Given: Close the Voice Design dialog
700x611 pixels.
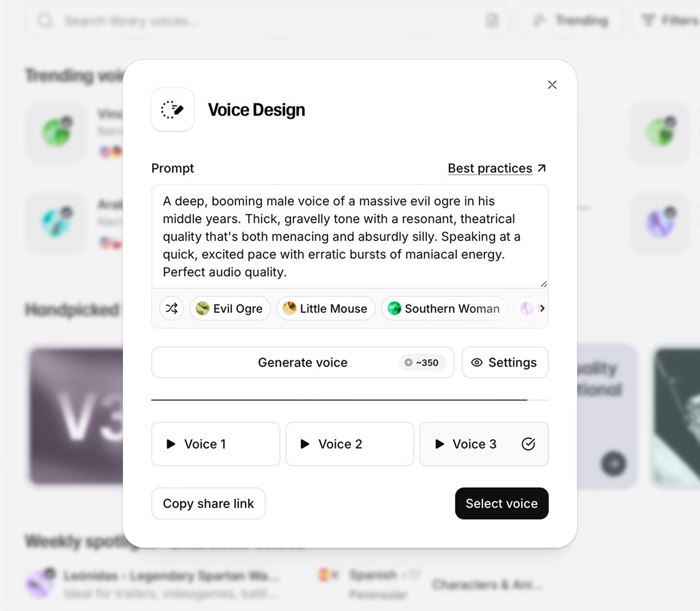Looking at the screenshot, I should 552,84.
